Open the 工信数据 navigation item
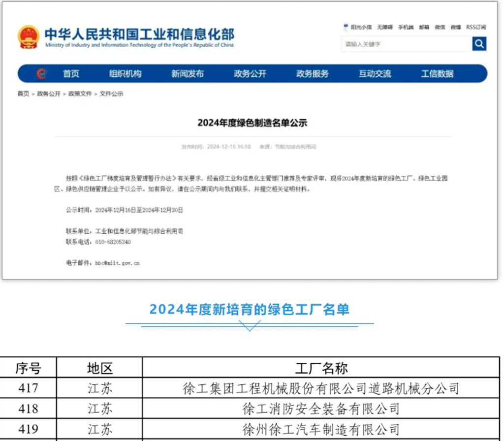The height and width of the screenshot is (441, 504). click(437, 74)
